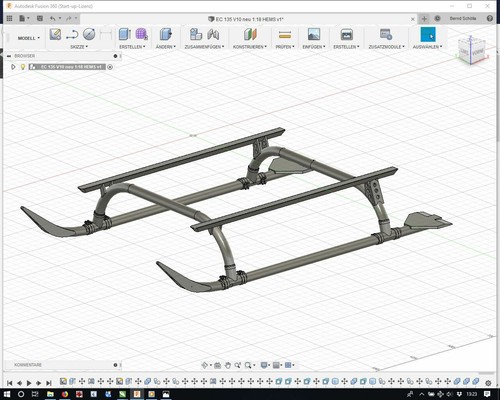This screenshot has width=500, height=400.
Task: Activate the radio button beside component name
Action: (110, 67)
